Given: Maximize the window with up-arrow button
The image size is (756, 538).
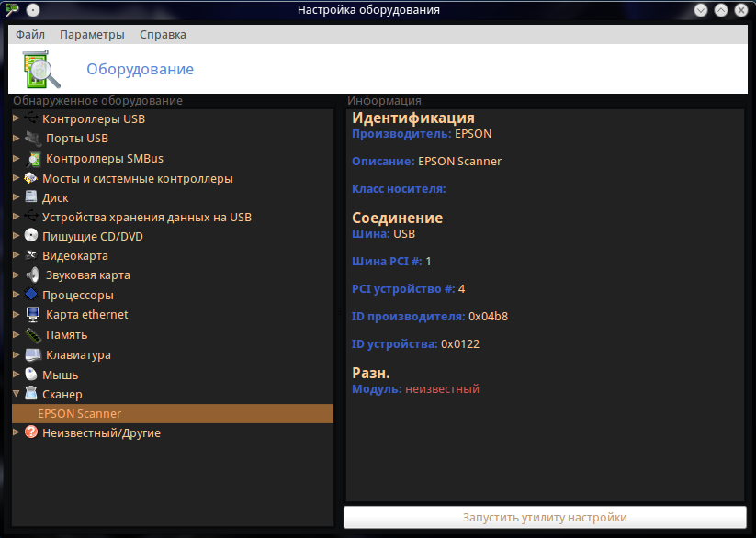Looking at the screenshot, I should [x=721, y=10].
